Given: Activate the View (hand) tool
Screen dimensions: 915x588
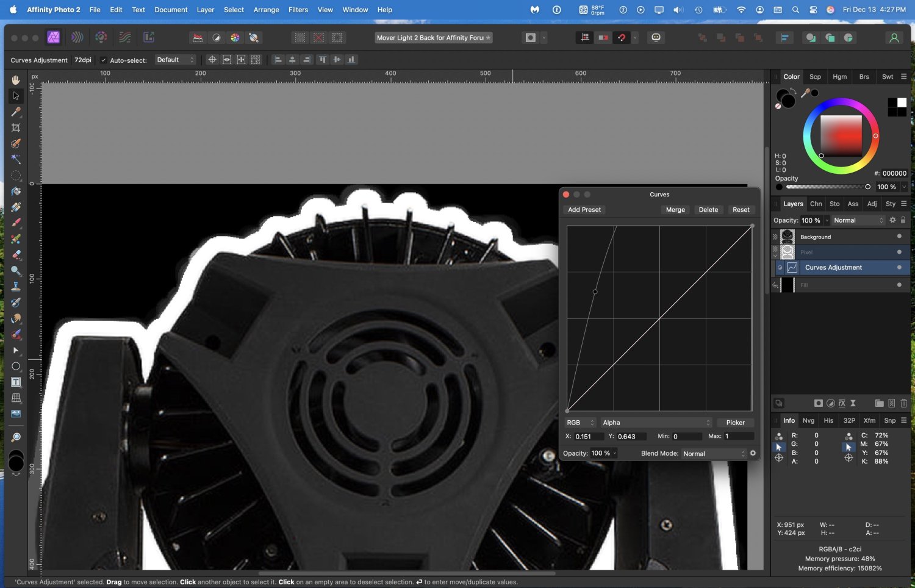Looking at the screenshot, I should (16, 80).
